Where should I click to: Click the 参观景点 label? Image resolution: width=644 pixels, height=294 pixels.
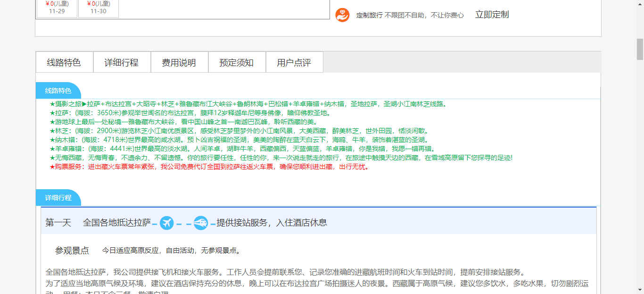pyautogui.click(x=72, y=251)
